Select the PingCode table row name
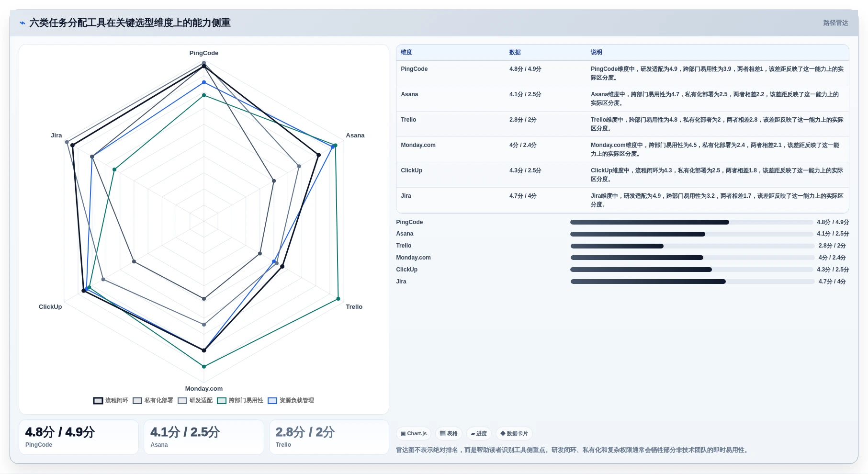The image size is (868, 474). click(414, 69)
